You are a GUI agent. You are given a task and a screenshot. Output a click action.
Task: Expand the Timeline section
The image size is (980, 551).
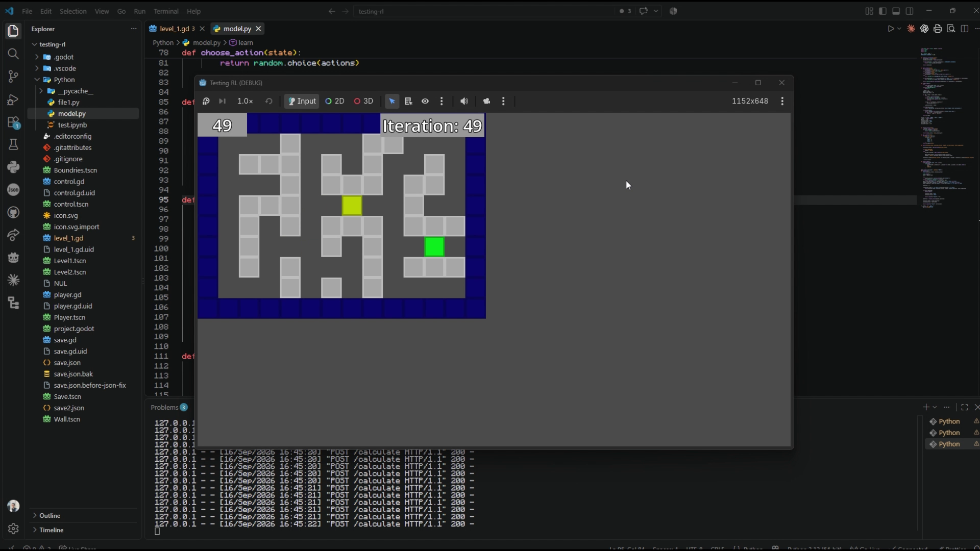pyautogui.click(x=52, y=530)
